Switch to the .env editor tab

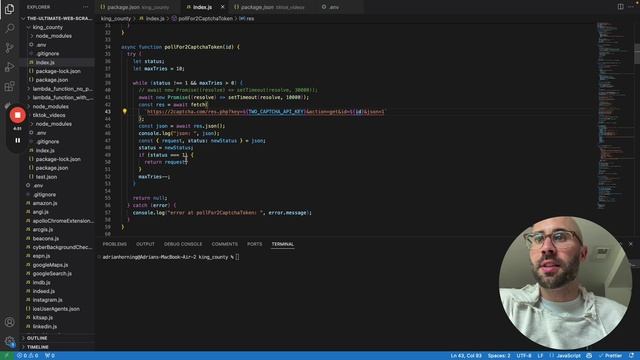click(333, 7)
